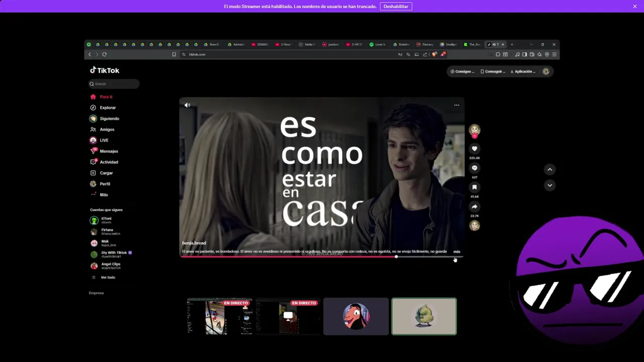The width and height of the screenshot is (644, 362).
Task: Open the video three-dots options menu
Action: pyautogui.click(x=457, y=105)
